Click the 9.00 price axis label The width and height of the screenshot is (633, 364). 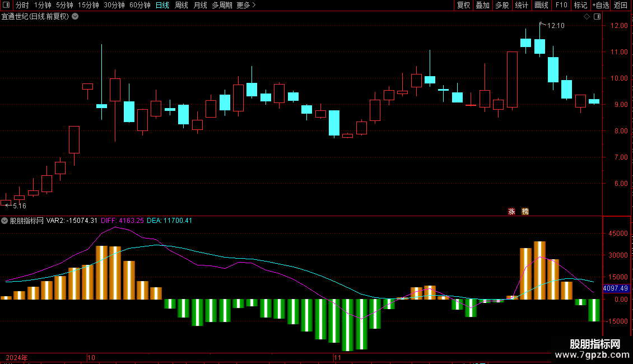pyautogui.click(x=621, y=105)
